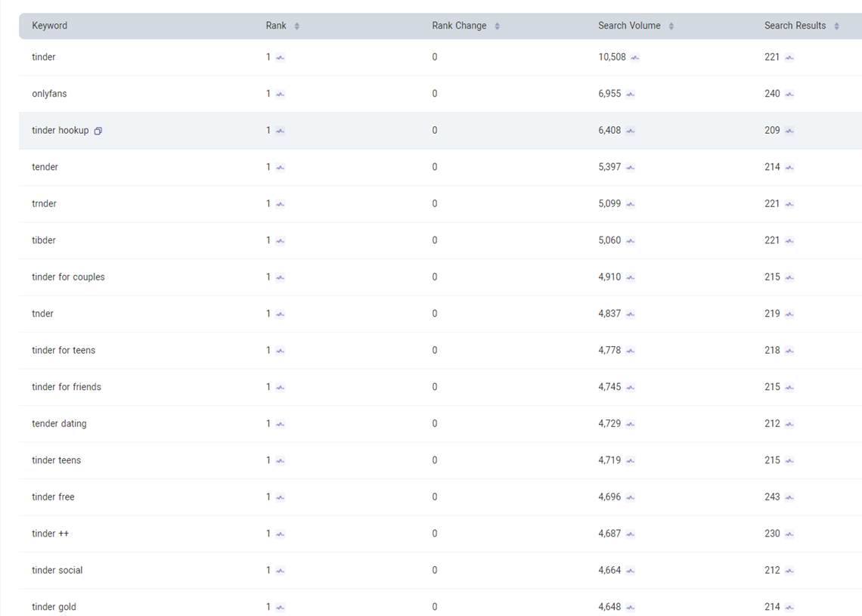Open search results chart for tinder teens

tap(789, 461)
